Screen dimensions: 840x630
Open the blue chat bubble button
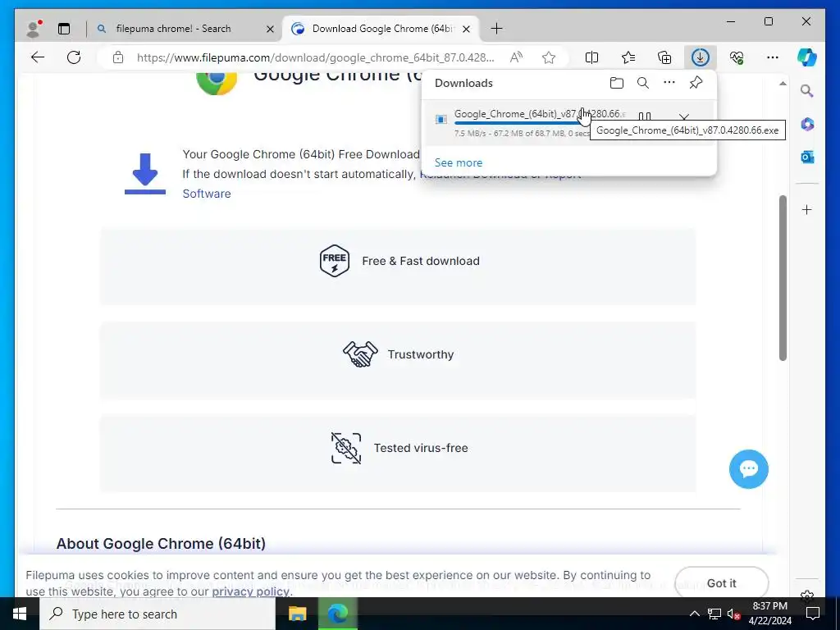[748, 468]
